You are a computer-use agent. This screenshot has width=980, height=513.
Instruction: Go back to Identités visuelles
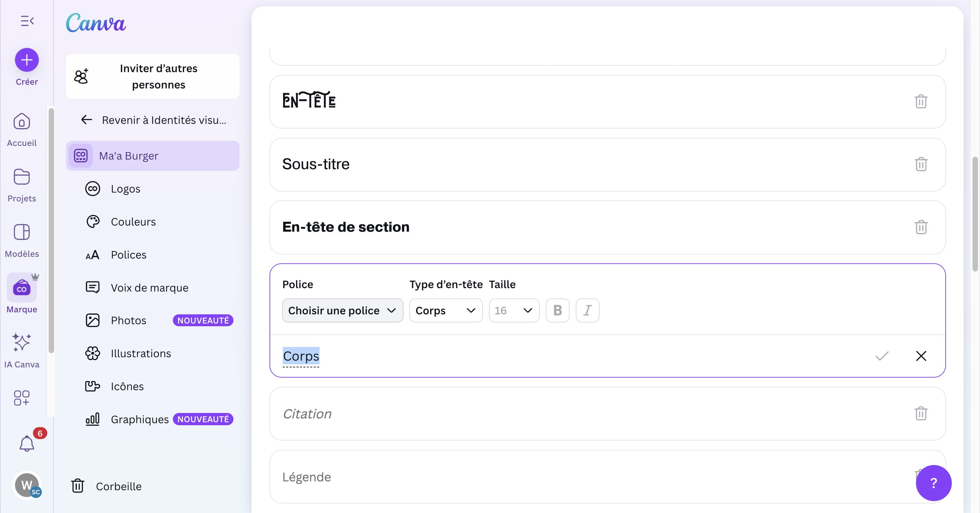pyautogui.click(x=153, y=120)
